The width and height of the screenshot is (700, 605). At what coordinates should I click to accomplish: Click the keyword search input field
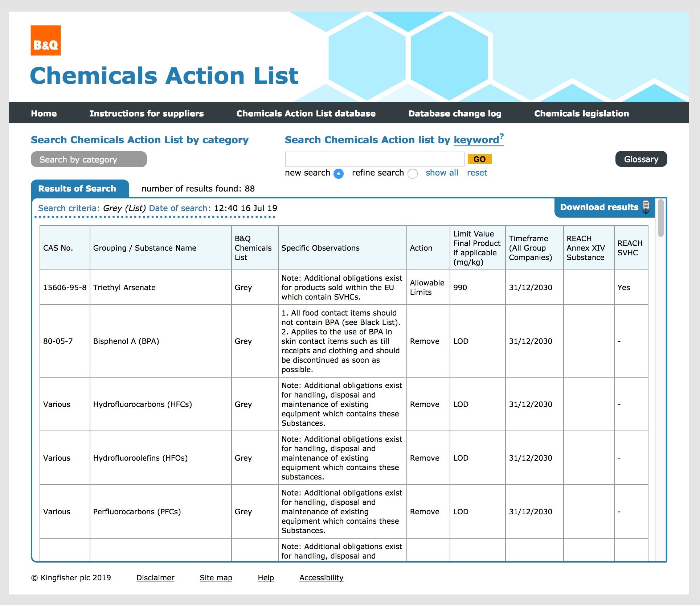(x=374, y=159)
